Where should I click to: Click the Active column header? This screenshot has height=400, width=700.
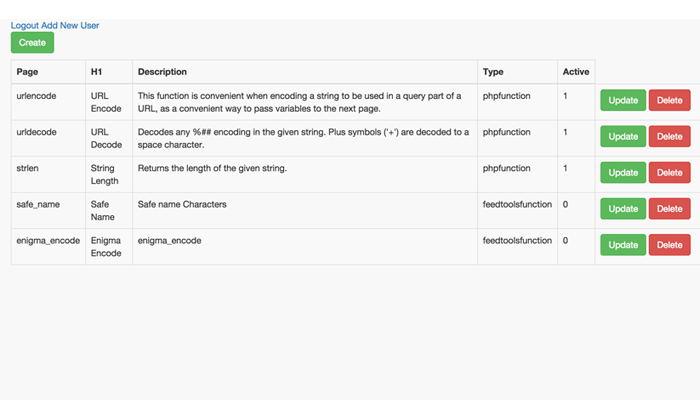[x=576, y=72]
